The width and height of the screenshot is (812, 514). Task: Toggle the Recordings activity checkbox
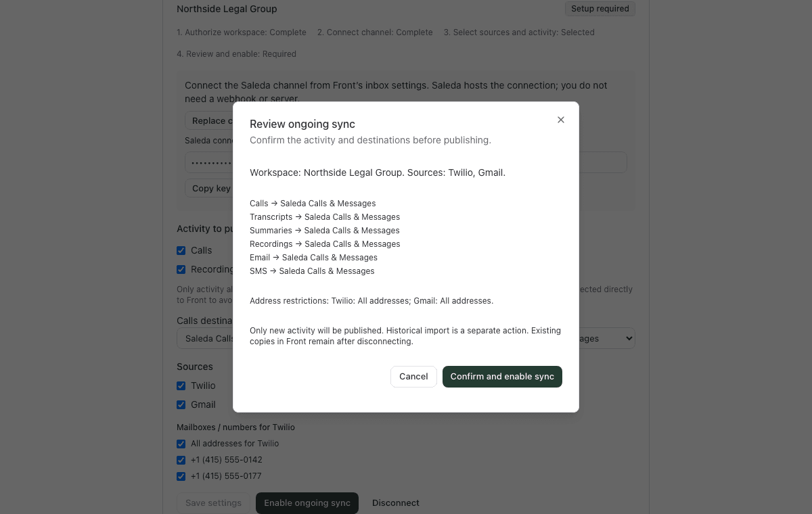click(x=181, y=269)
